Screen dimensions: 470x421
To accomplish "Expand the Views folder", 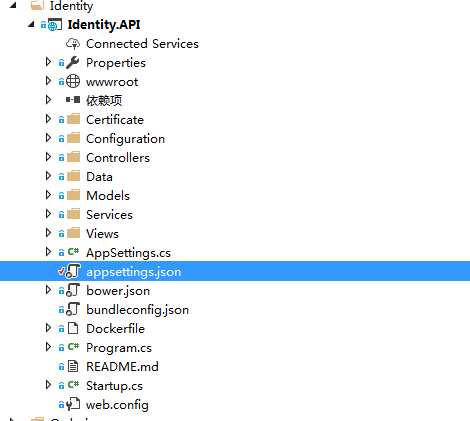I will pos(48,233).
